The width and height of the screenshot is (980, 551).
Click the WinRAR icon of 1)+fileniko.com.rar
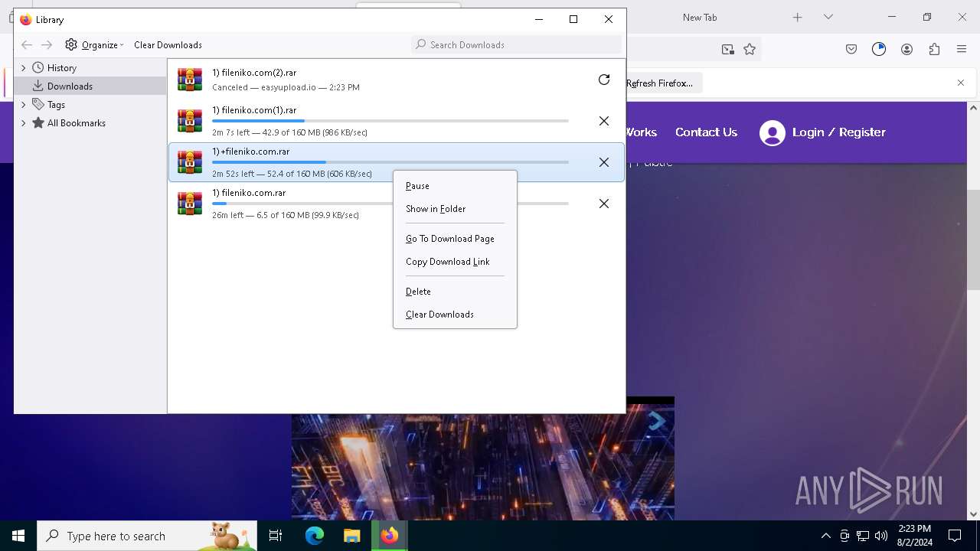pyautogui.click(x=190, y=162)
